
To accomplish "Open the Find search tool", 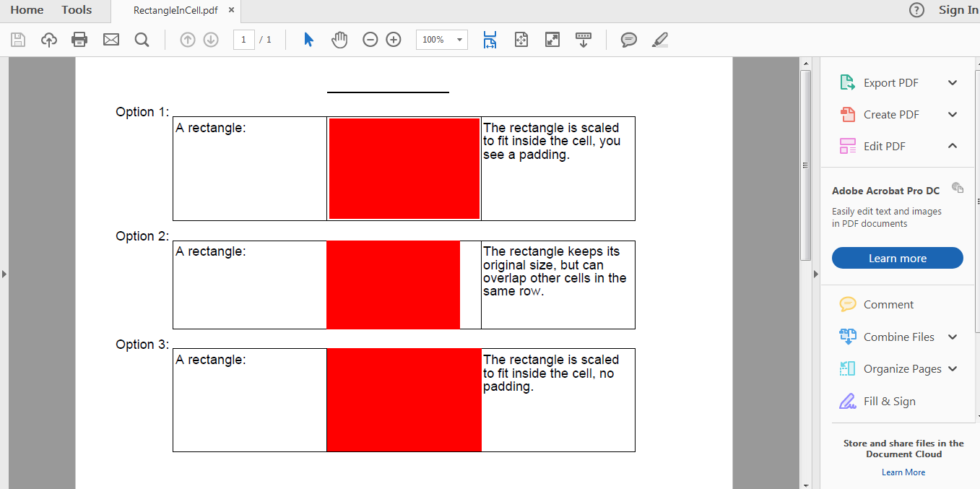I will tap(142, 40).
